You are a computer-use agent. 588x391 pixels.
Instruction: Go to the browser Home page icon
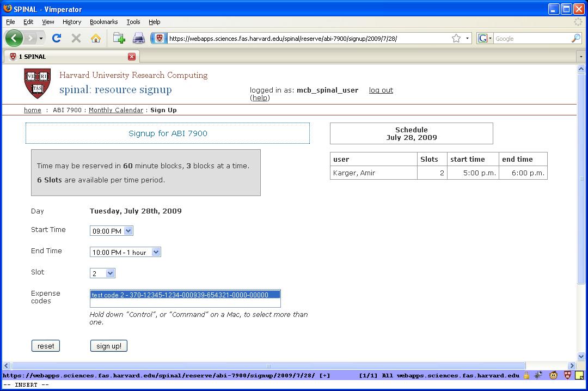click(96, 38)
